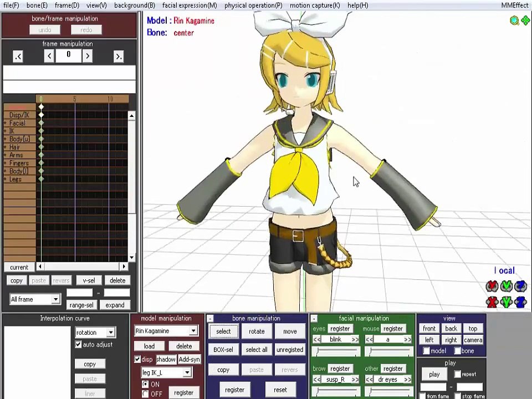Click the green Y rotation axis icon
This screenshot has width=532, height=399.
[506, 286]
